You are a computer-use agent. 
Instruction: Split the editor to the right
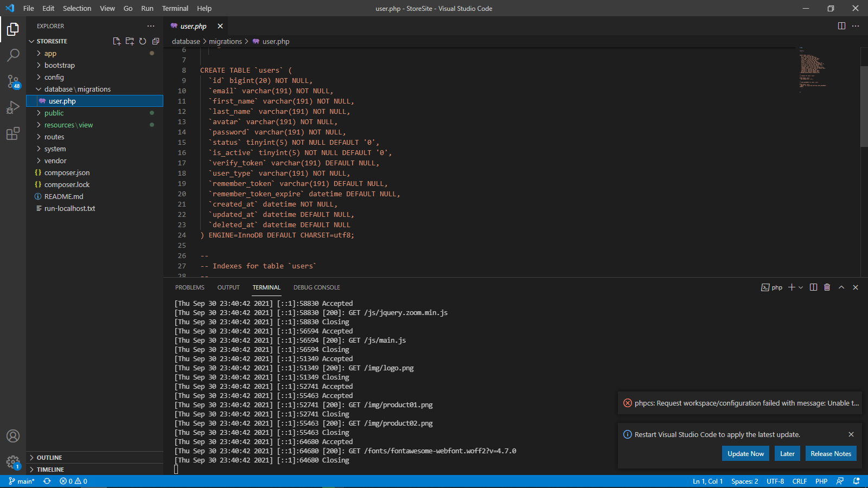[841, 26]
